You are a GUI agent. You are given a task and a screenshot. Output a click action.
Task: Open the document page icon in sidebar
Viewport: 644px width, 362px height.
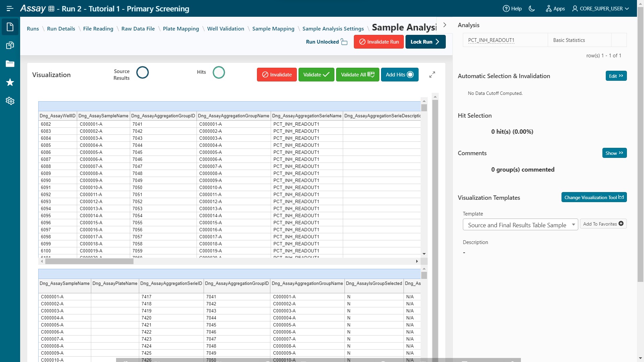click(10, 27)
